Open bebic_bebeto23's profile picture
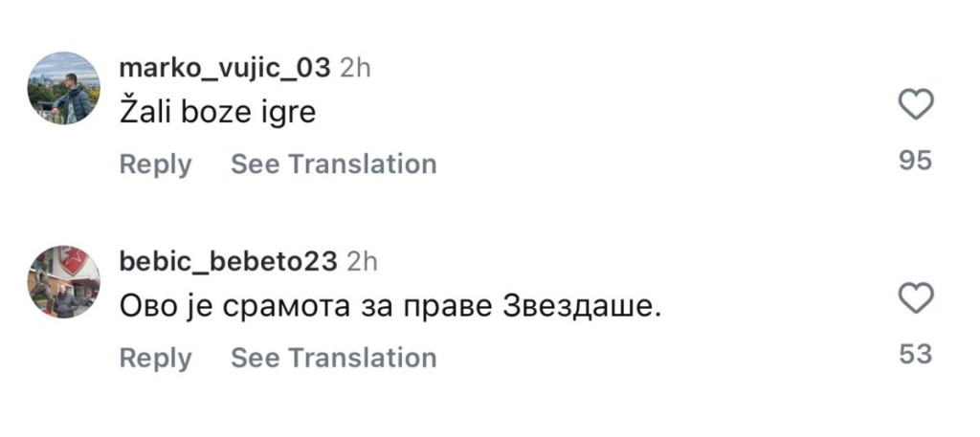This screenshot has width=980, height=437. pyautogui.click(x=64, y=282)
